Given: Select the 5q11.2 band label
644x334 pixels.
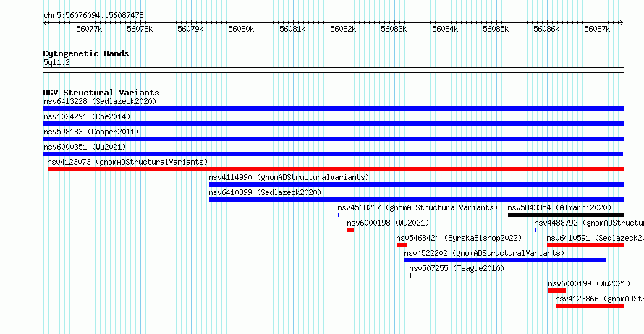Looking at the screenshot, I should click(56, 62).
